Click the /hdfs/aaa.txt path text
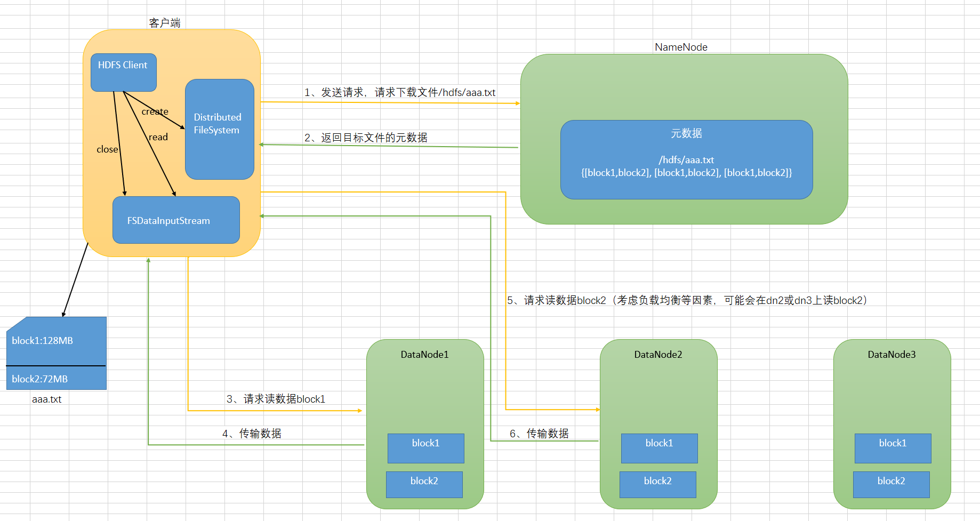 click(x=686, y=160)
